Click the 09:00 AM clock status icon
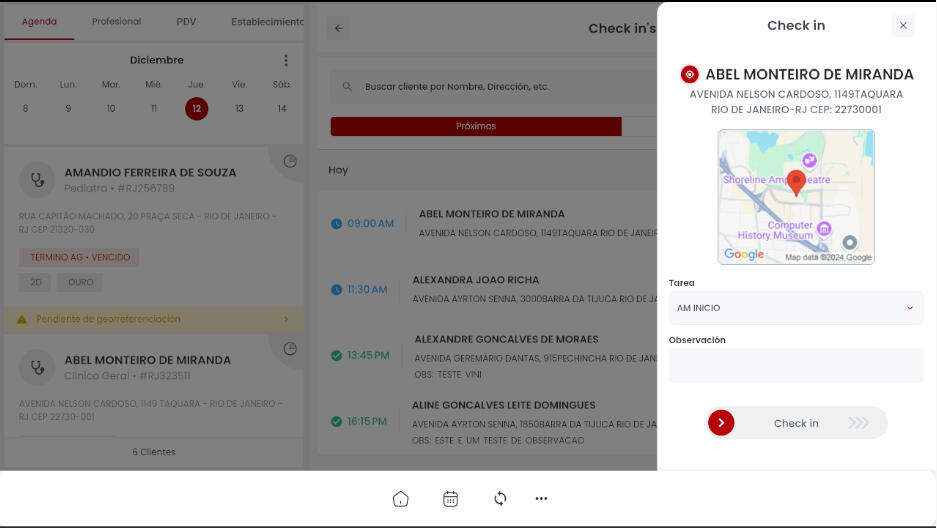Screen dimensions: 937x528 pos(336,224)
